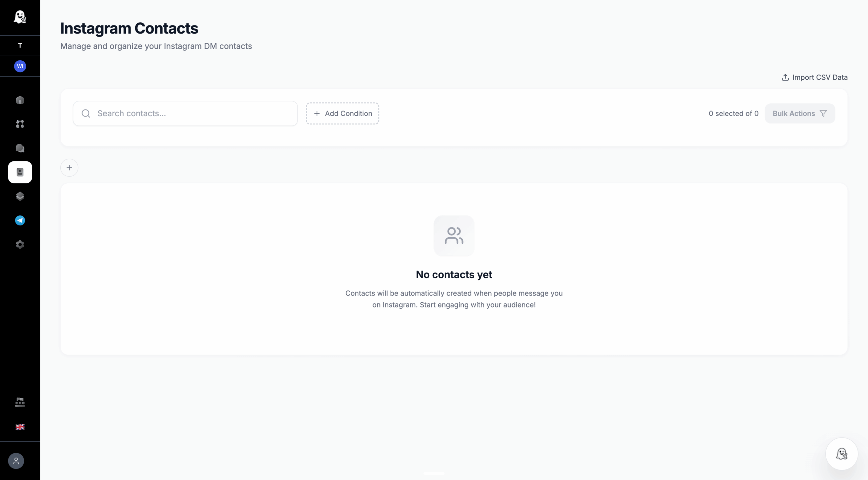Switch to the WI workspace avatar
The width and height of the screenshot is (868, 480).
20,66
